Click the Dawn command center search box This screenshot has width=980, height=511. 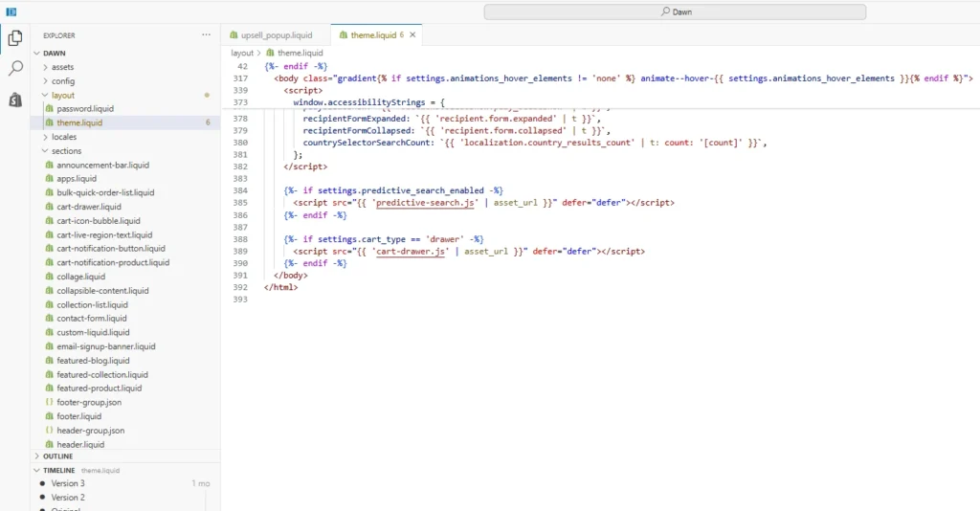point(675,11)
